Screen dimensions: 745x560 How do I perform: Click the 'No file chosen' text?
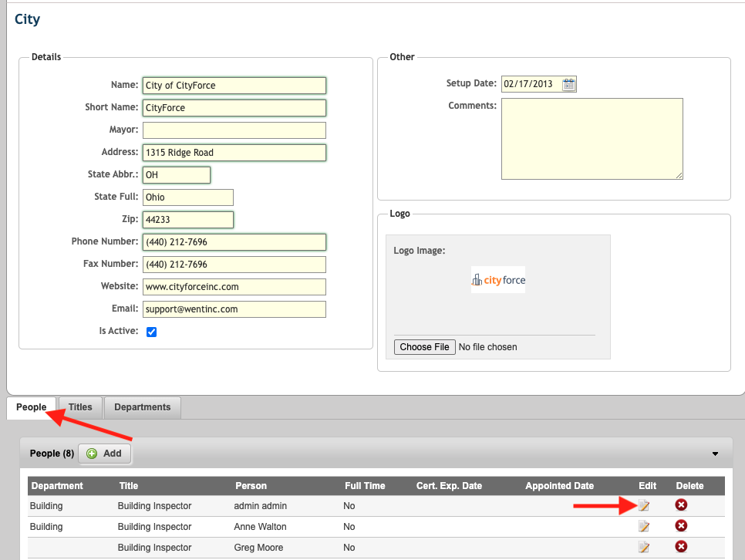tap(488, 347)
